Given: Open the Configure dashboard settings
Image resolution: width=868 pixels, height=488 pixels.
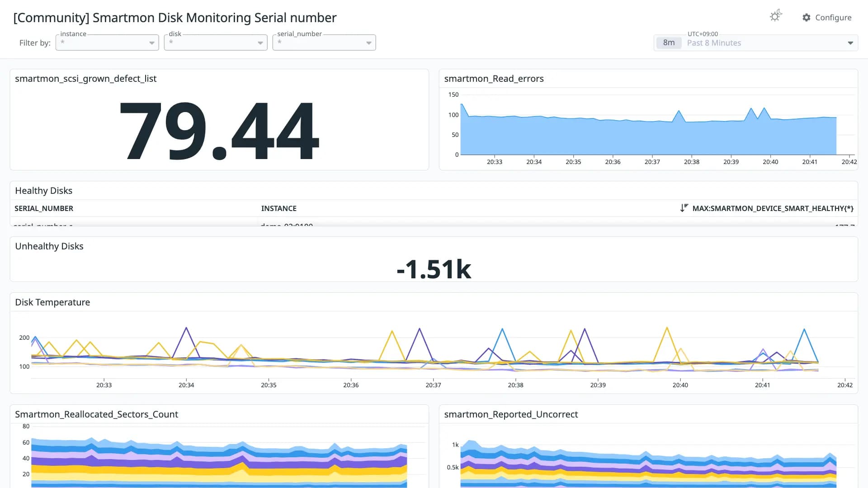Looking at the screenshot, I should (x=827, y=18).
